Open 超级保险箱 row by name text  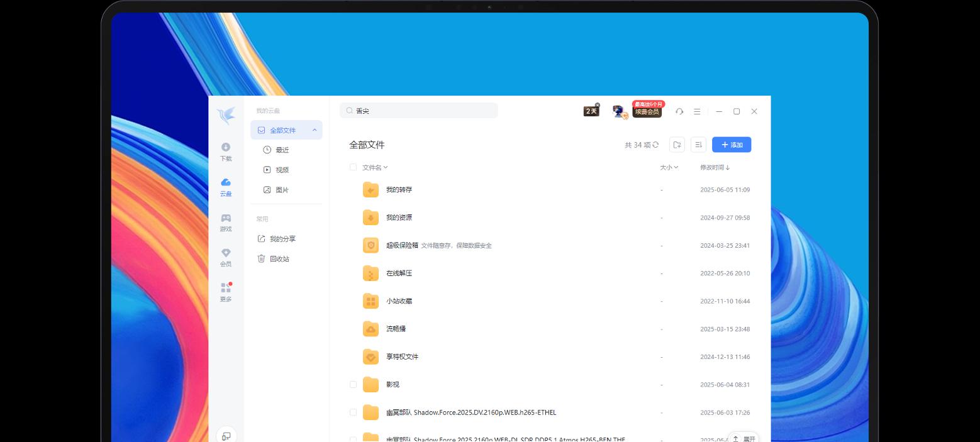coord(402,245)
